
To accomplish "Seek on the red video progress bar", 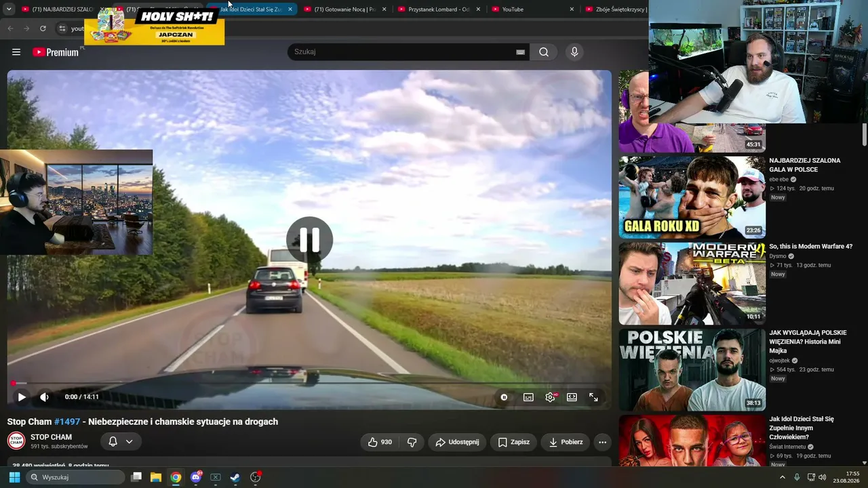I will (x=309, y=384).
